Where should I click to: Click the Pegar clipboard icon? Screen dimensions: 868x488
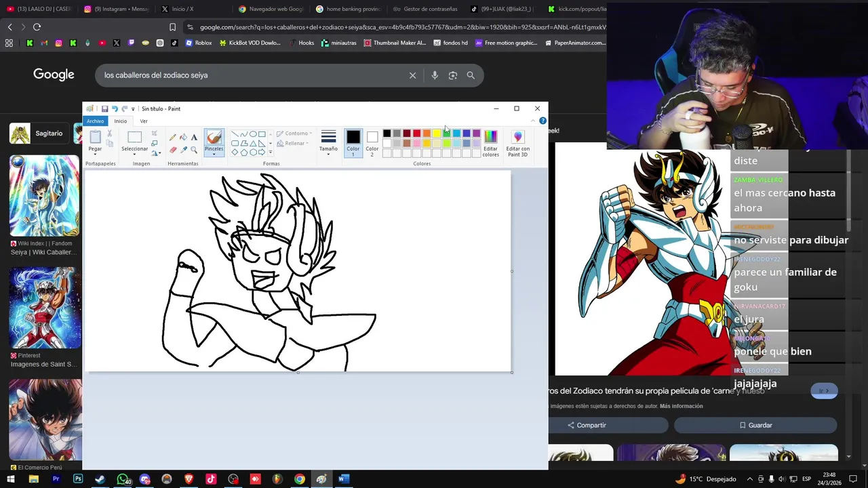pyautogui.click(x=95, y=137)
